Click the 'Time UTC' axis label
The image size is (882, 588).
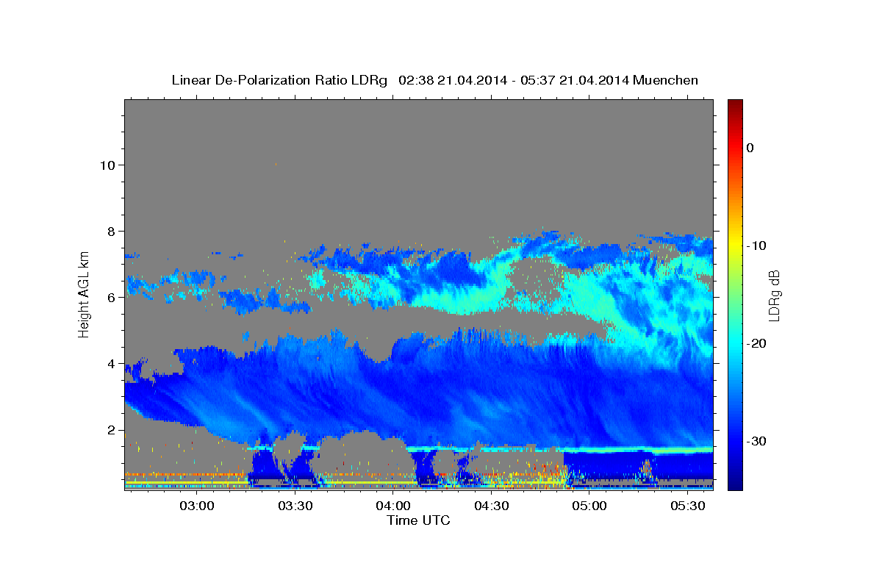pyautogui.click(x=418, y=520)
